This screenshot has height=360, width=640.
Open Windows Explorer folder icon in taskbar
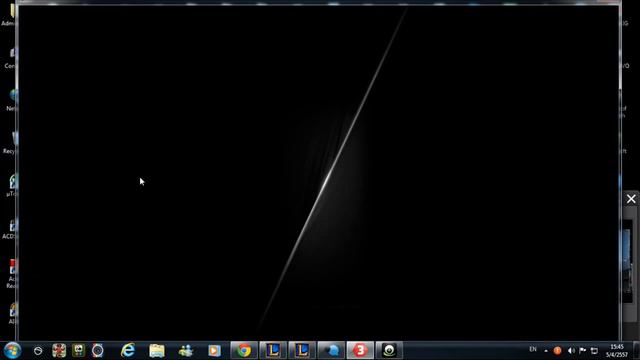(x=157, y=350)
